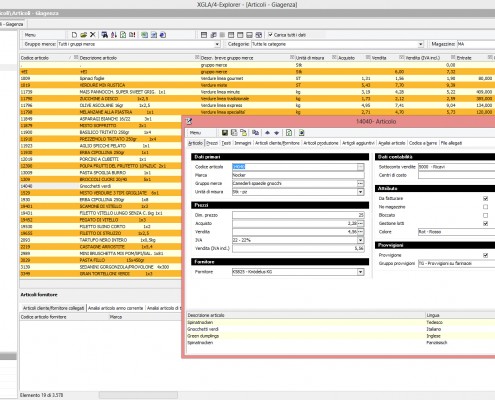Screen dimensions: 495x400
Task: Toggle the Carica tutti i dati checkbox
Action: [270, 35]
